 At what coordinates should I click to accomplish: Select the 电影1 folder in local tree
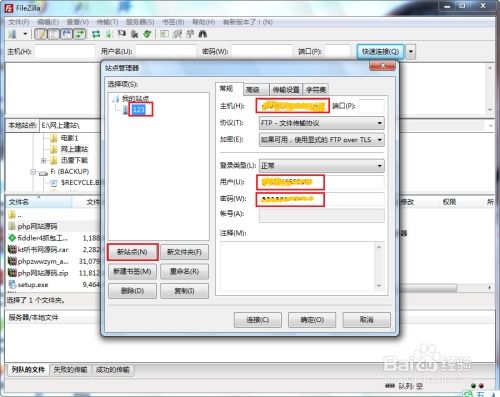pyautogui.click(x=69, y=138)
